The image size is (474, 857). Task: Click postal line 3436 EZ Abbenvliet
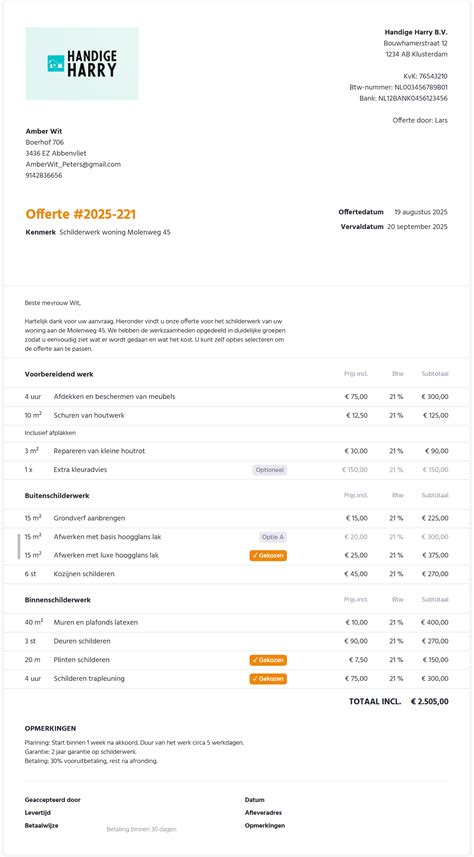(x=56, y=153)
